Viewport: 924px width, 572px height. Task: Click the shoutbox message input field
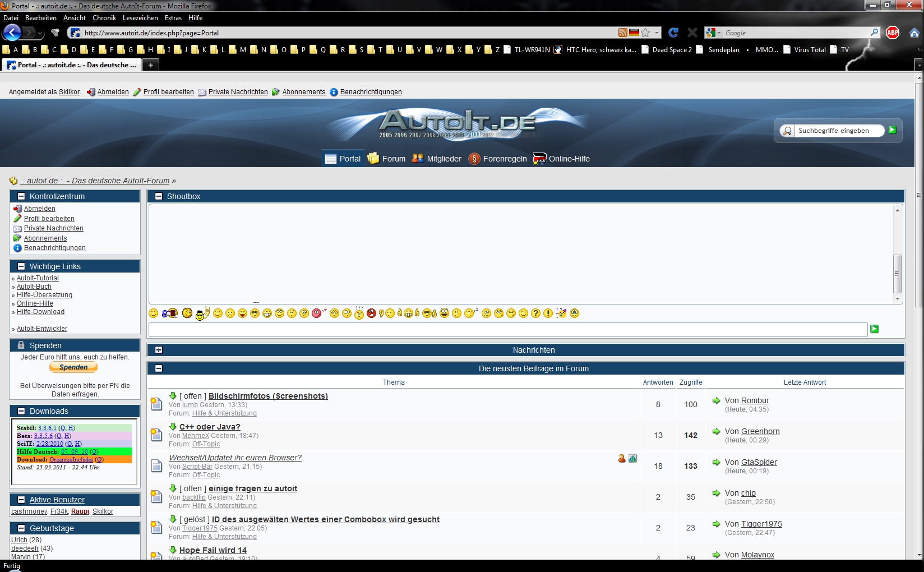click(x=507, y=329)
